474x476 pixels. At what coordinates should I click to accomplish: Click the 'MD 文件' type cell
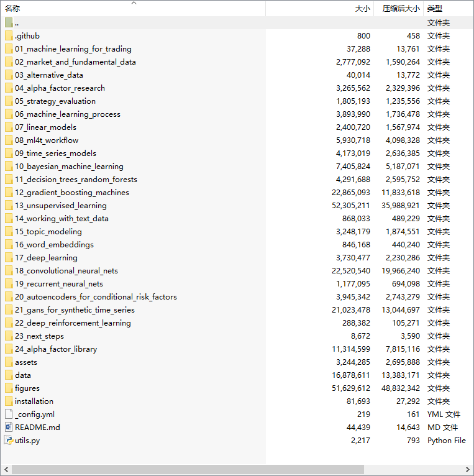coord(442,427)
